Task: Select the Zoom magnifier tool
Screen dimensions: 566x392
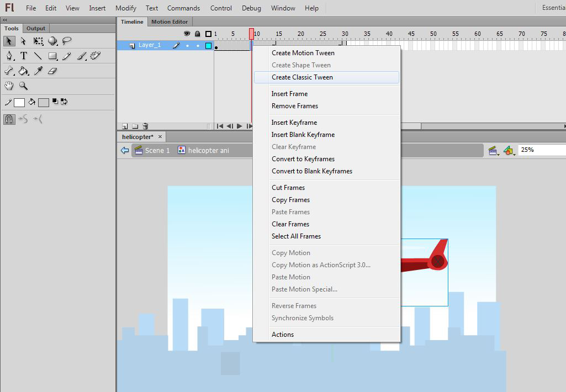Action: tap(24, 86)
